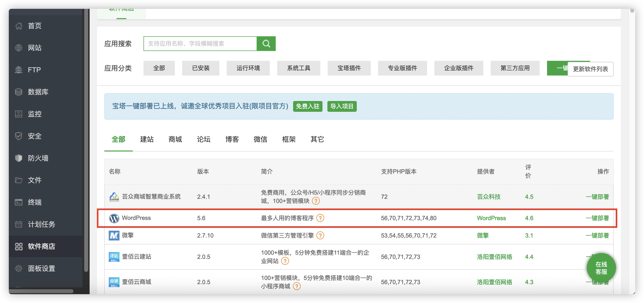Image resolution: width=644 pixels, height=303 pixels.
Task: Click the 微擎 app logo
Action: click(x=114, y=235)
